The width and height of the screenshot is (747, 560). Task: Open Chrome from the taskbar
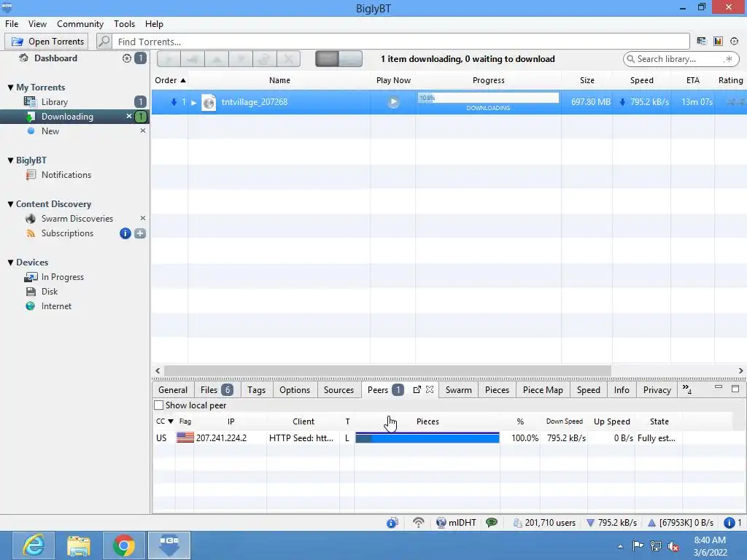124,545
